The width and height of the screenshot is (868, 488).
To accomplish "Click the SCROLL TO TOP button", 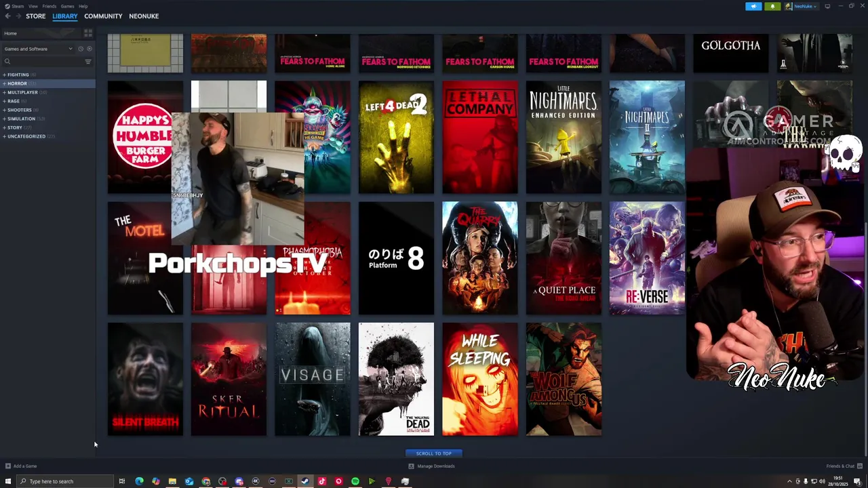I will (x=434, y=453).
